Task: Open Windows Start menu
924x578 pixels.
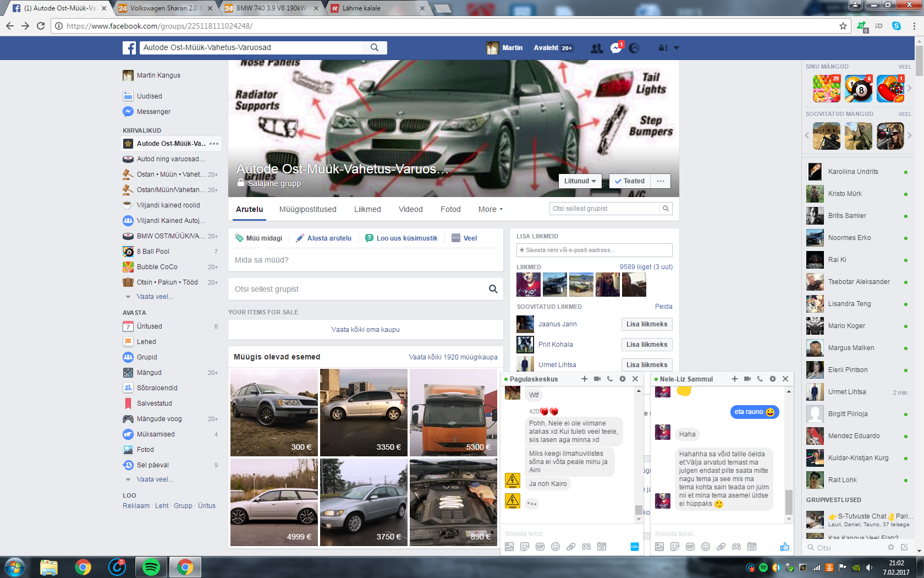Action: coord(15,567)
